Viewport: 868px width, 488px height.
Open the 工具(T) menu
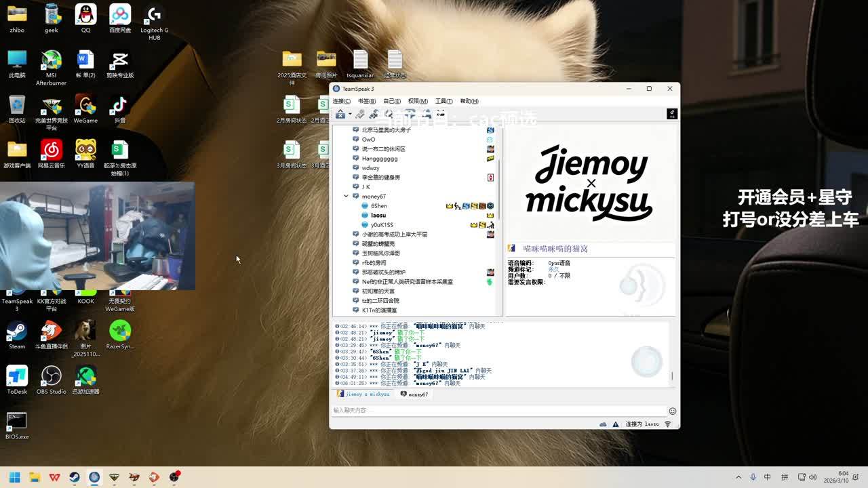[x=443, y=101]
